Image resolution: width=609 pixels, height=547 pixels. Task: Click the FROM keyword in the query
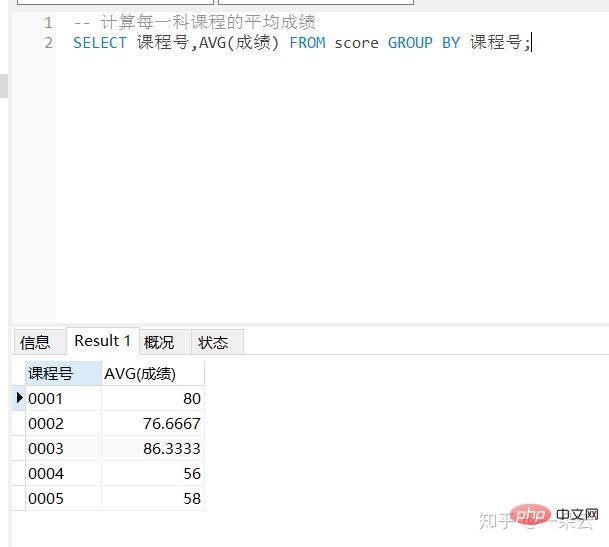coord(308,43)
